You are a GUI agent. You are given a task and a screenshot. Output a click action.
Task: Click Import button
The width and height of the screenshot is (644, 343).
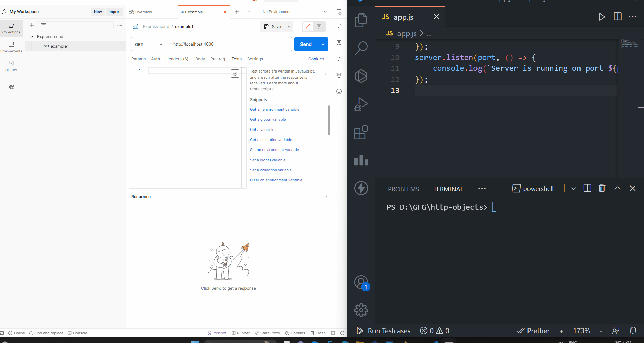coord(114,12)
